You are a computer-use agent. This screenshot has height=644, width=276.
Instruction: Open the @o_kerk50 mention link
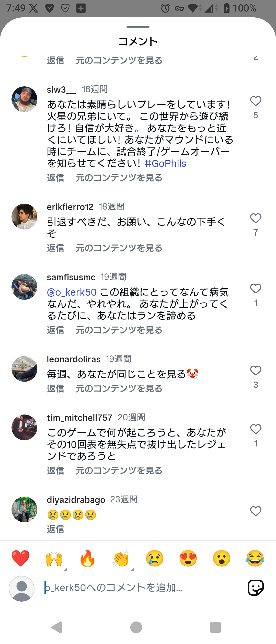(72, 292)
